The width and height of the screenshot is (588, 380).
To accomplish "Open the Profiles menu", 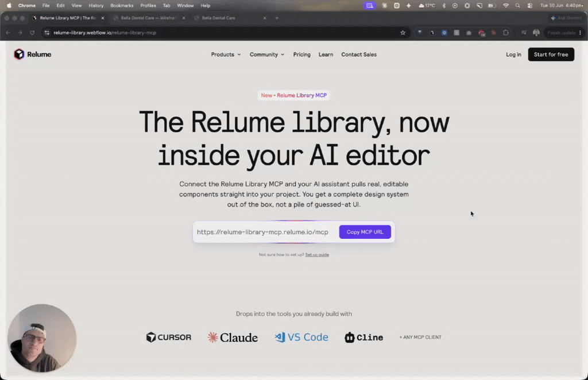I will (148, 6).
